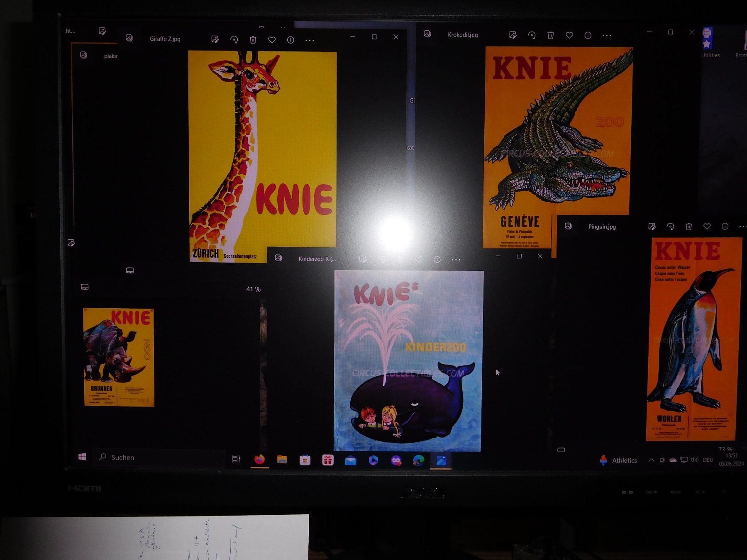Open the Utilities desktop icon
Viewport: 747px width, 560px height.
point(710,43)
